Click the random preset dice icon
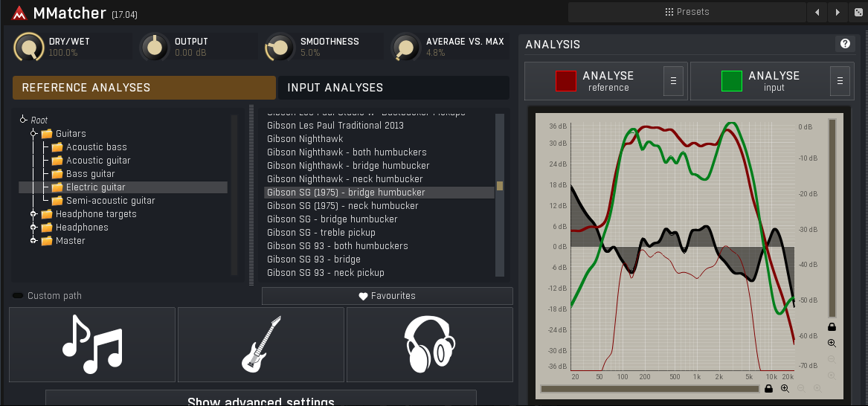Image resolution: width=868 pixels, height=406 pixels. [857, 12]
